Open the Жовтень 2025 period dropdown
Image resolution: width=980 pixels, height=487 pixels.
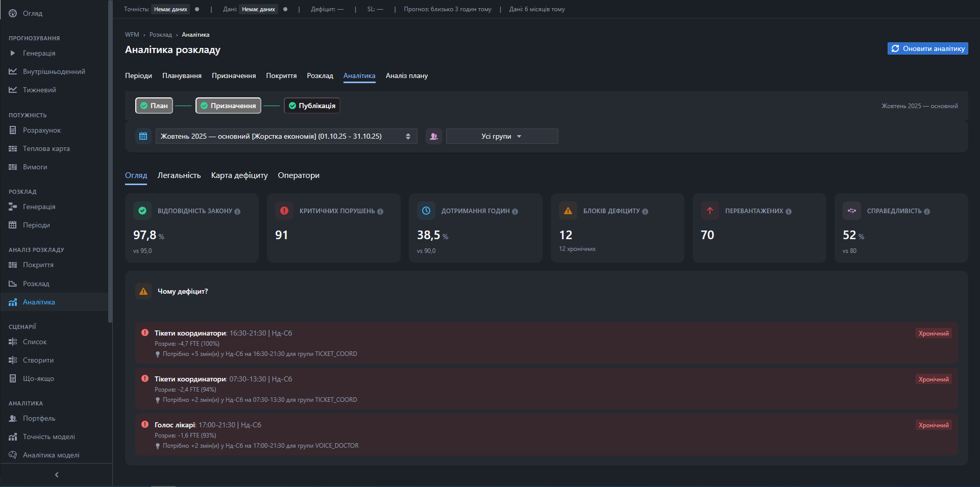286,136
